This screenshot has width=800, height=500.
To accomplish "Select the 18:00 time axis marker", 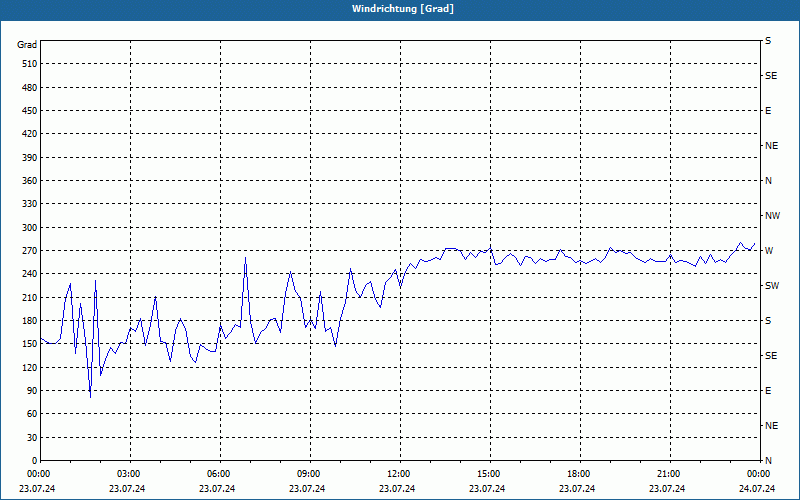I will tap(580, 474).
